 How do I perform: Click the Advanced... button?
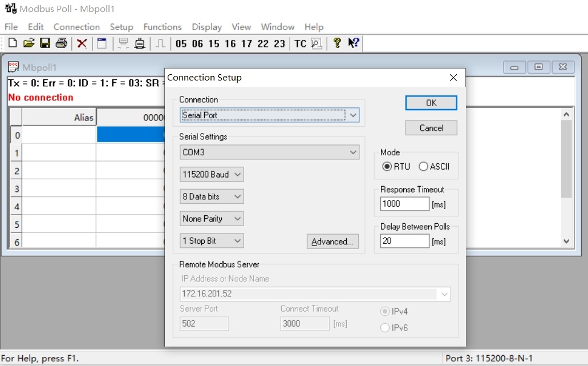[332, 242]
